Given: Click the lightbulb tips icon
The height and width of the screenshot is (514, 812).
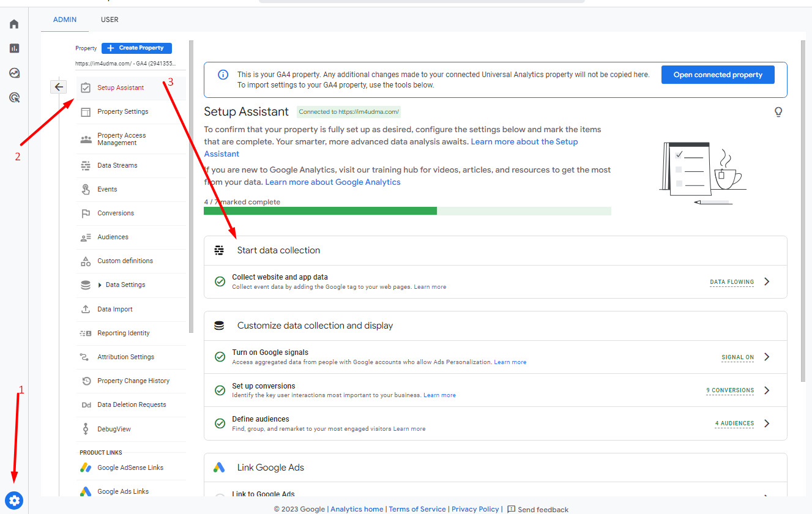Looking at the screenshot, I should point(778,112).
